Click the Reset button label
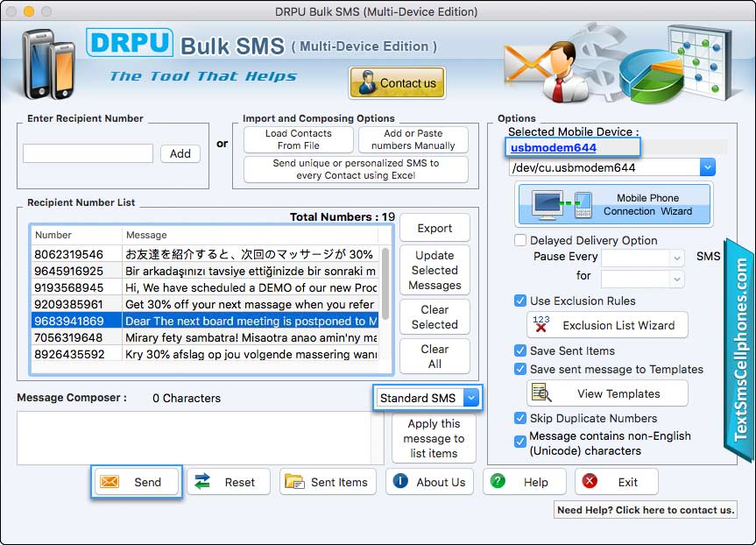Image resolution: width=756 pixels, height=545 pixels. coord(240,482)
